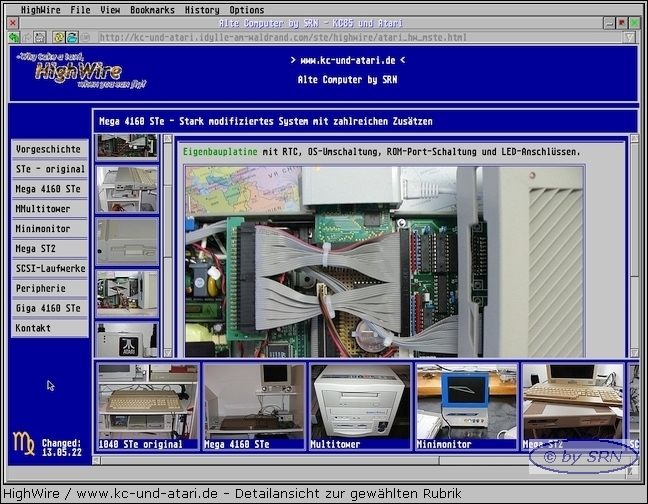Open the Minimonitor sidebar link
The image size is (648, 504).
pos(50,228)
